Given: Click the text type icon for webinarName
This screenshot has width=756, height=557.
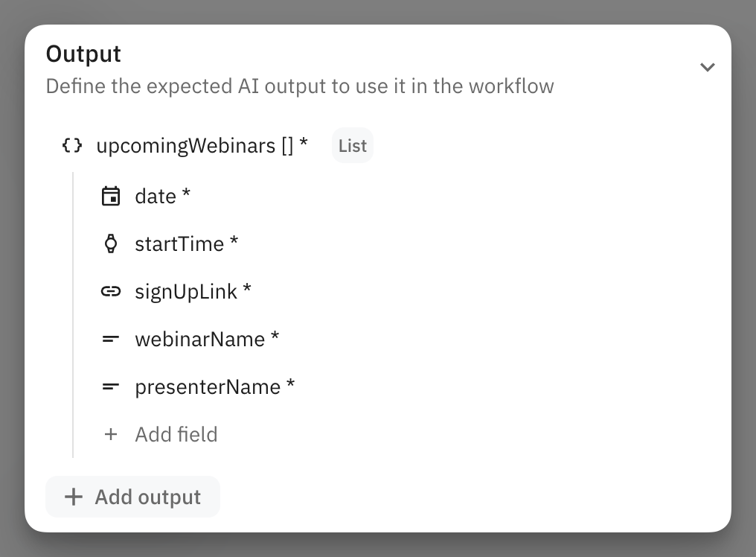Looking at the screenshot, I should pyautogui.click(x=111, y=339).
